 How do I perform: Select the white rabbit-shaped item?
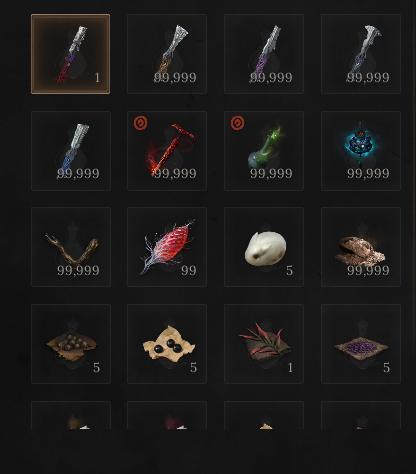pyautogui.click(x=264, y=247)
